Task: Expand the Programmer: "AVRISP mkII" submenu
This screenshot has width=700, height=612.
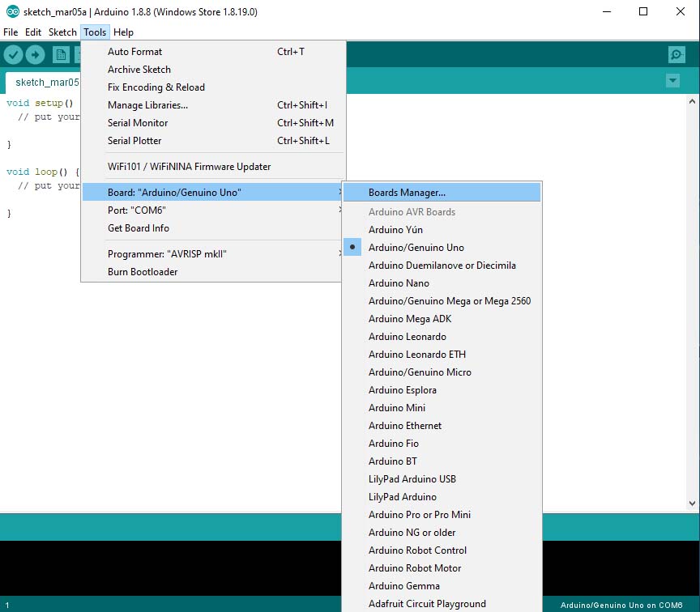Action: point(213,254)
